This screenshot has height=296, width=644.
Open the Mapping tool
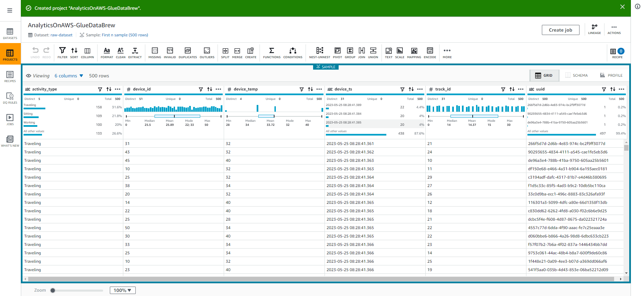coord(414,53)
